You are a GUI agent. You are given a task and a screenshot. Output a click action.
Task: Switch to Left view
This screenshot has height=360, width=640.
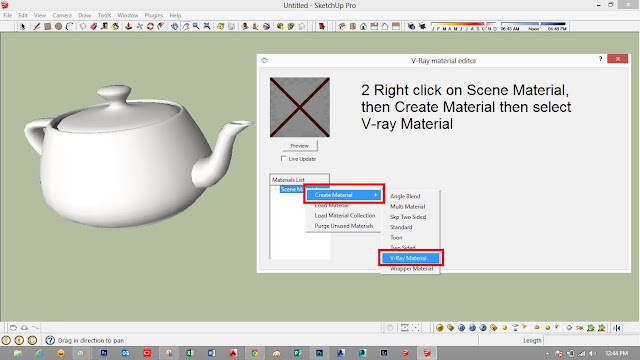point(396,27)
